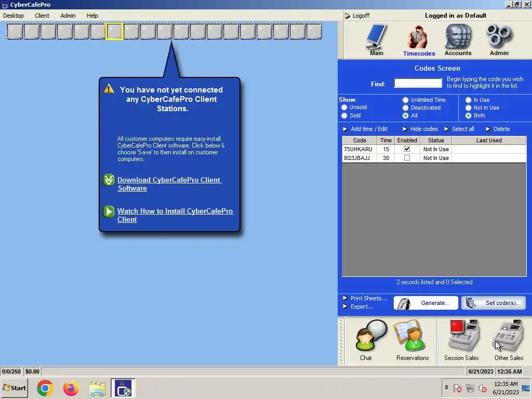
Task: Check Enabled for code 8Q3JBAJJ
Action: pos(407,158)
